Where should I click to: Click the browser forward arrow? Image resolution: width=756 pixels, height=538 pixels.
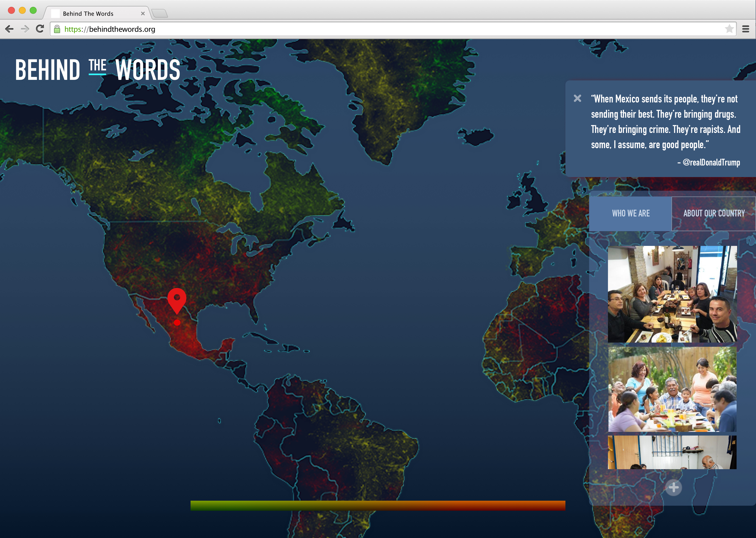pos(25,29)
